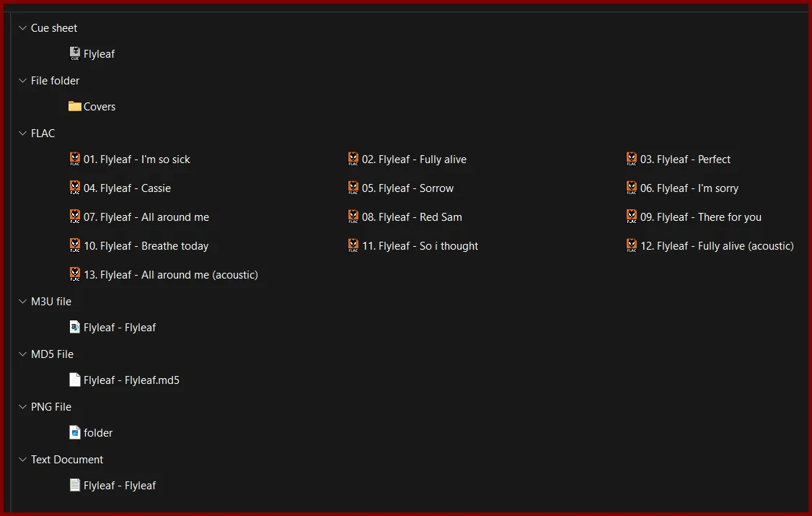
Task: Click FLAC icon for 06. I'm sorry
Action: click(631, 188)
